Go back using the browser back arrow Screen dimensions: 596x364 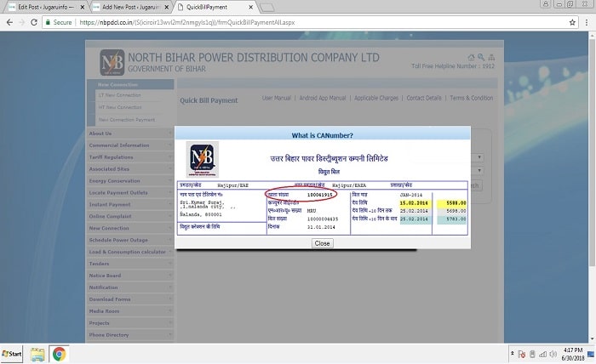9,22
